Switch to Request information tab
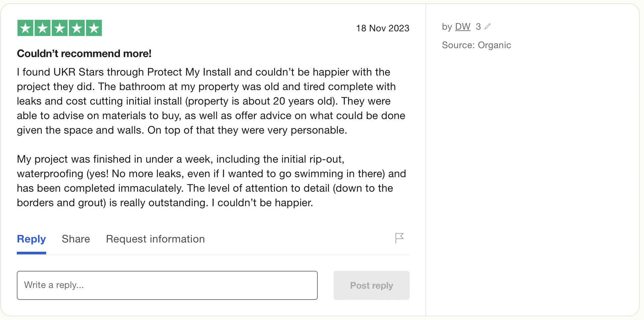Screen dimensions: 644x320 pyautogui.click(x=155, y=239)
